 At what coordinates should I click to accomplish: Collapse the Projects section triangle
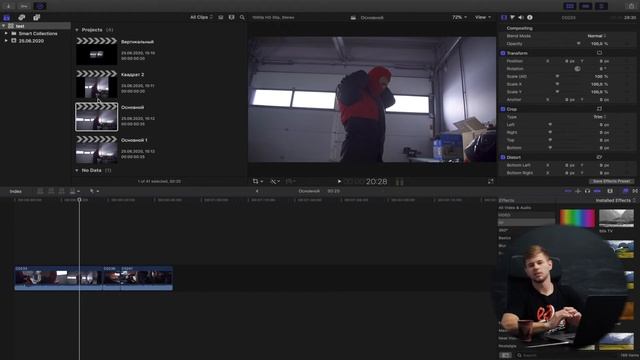pos(77,30)
